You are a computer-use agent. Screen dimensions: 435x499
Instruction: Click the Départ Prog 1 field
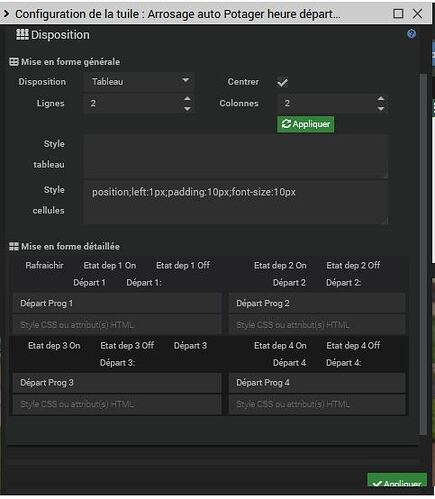pyautogui.click(x=117, y=303)
